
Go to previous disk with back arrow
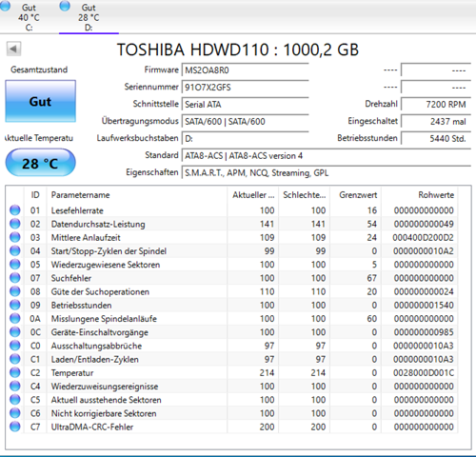(13, 49)
